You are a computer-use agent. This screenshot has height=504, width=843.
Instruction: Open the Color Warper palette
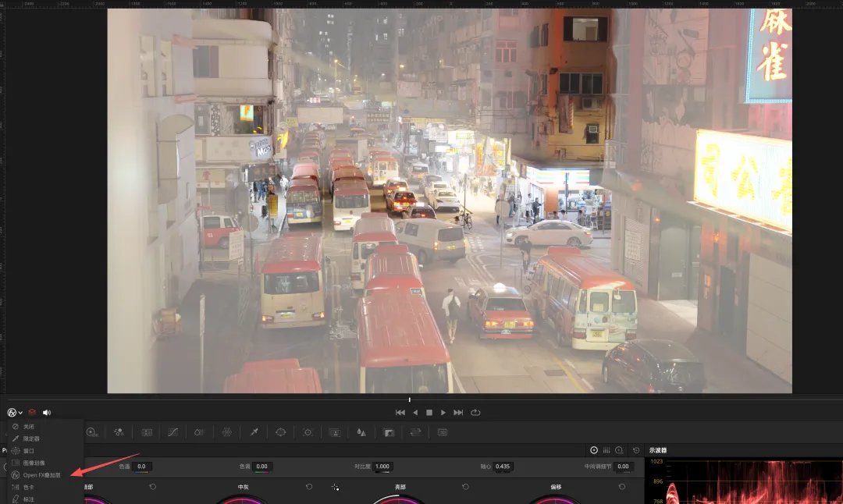pos(200,432)
